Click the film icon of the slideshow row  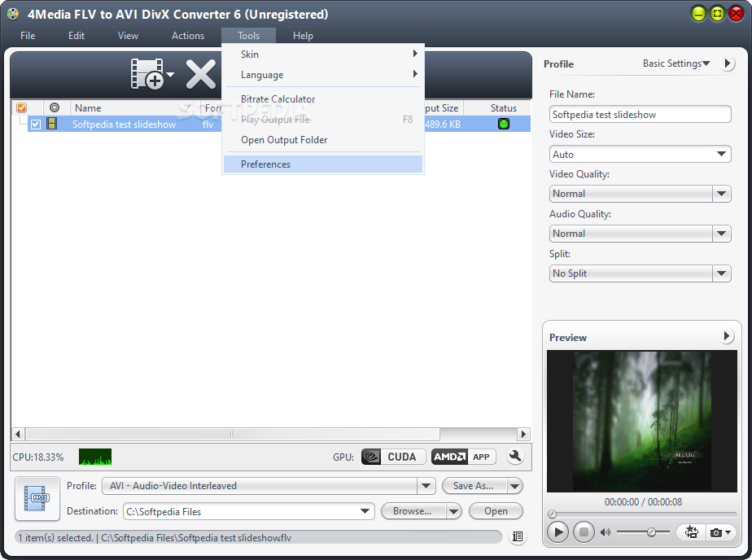pos(52,124)
